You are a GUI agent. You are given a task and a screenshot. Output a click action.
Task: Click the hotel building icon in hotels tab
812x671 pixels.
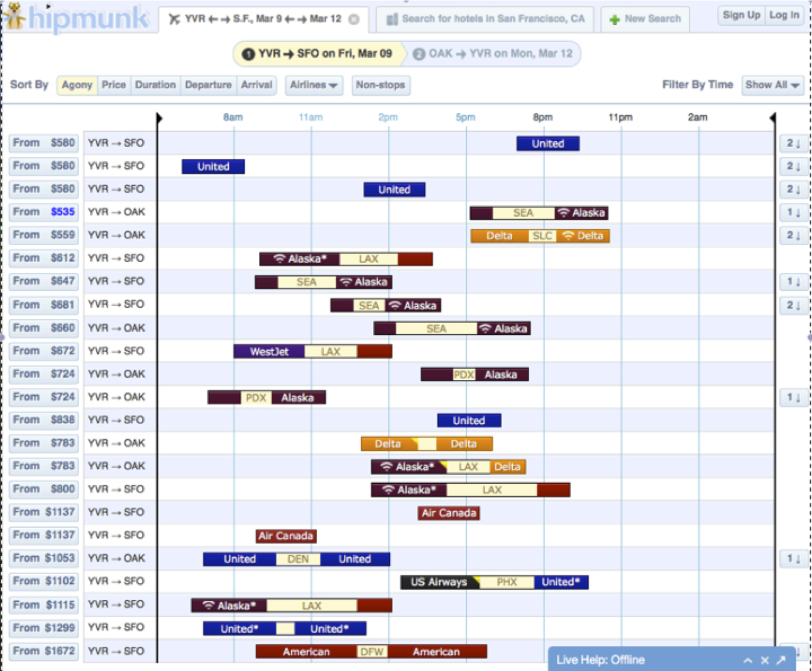click(x=392, y=19)
